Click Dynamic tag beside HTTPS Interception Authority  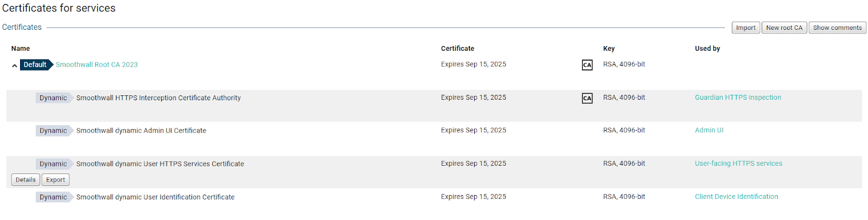pos(53,98)
